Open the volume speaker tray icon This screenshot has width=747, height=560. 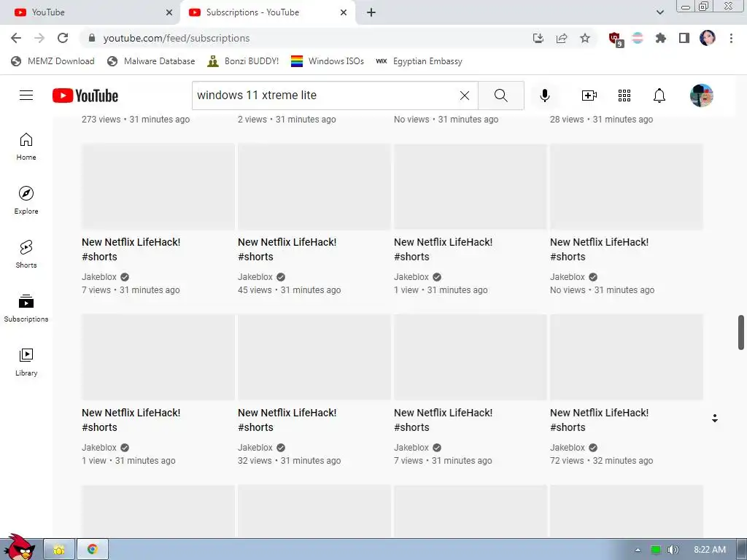[673, 550]
